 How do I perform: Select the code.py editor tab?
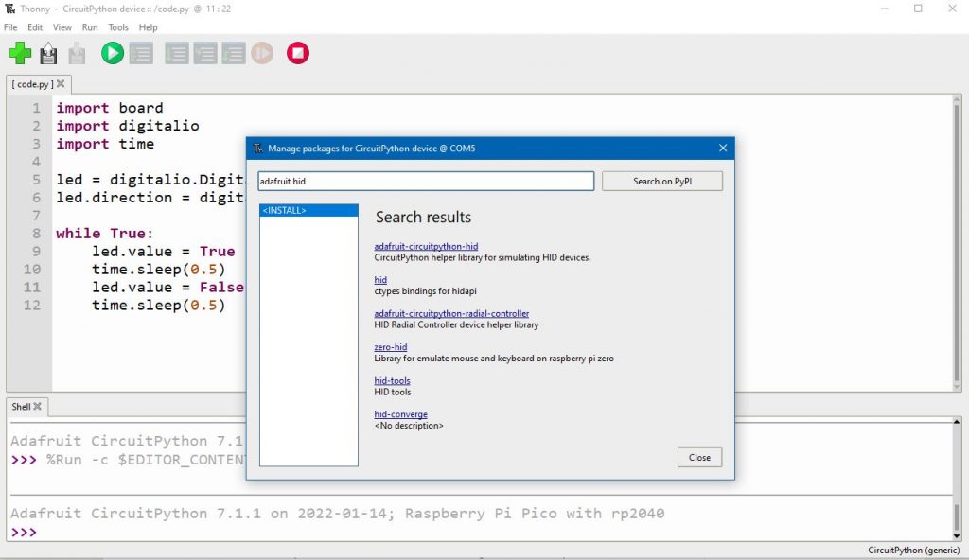tap(33, 84)
